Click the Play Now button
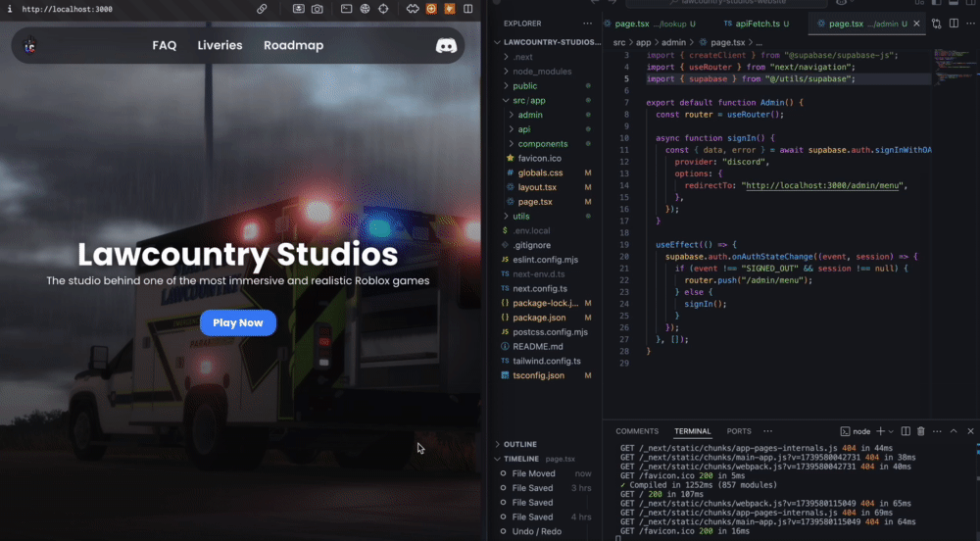The image size is (980, 541). pos(238,323)
